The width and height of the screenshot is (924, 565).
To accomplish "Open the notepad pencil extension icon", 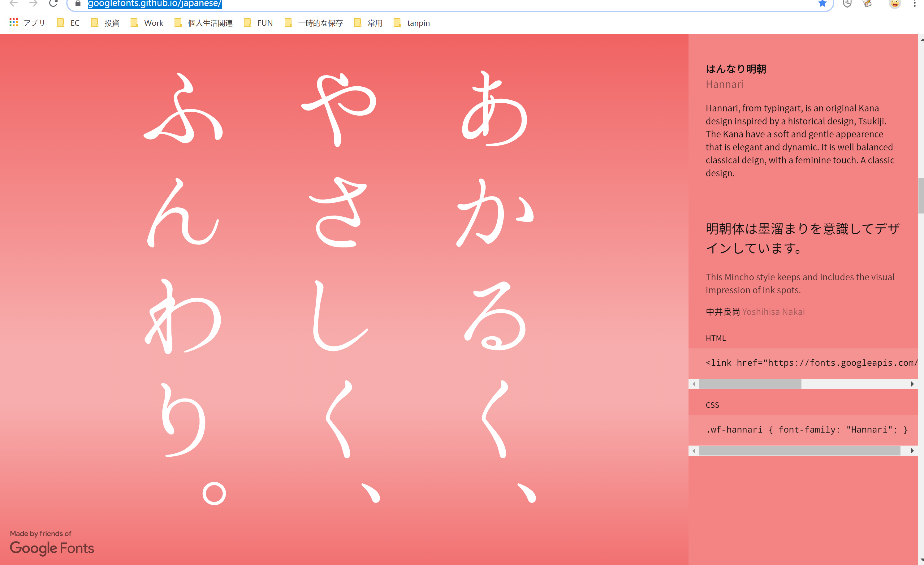I will [867, 4].
